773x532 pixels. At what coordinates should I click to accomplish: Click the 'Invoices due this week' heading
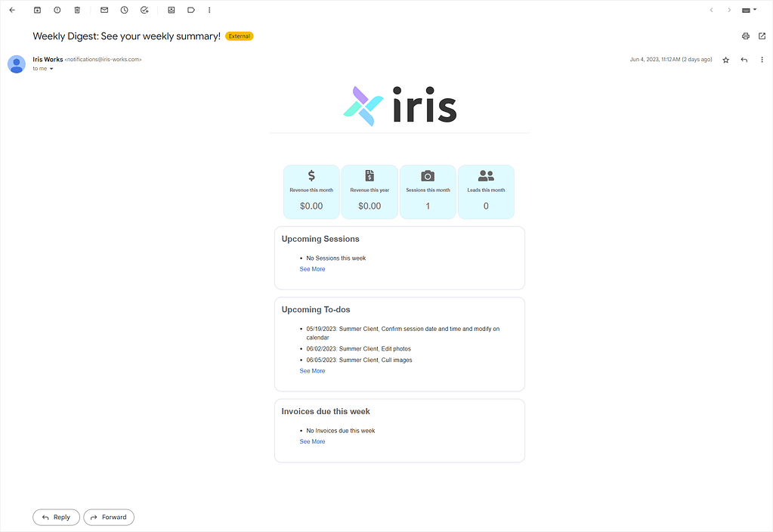click(326, 412)
